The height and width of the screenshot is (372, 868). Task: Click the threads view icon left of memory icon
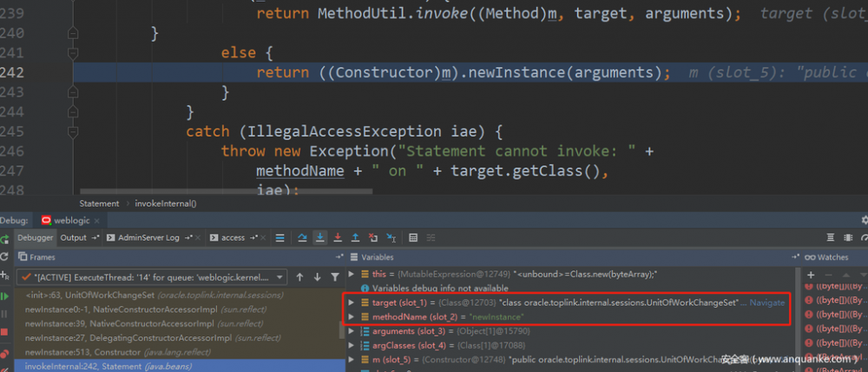pos(831,238)
